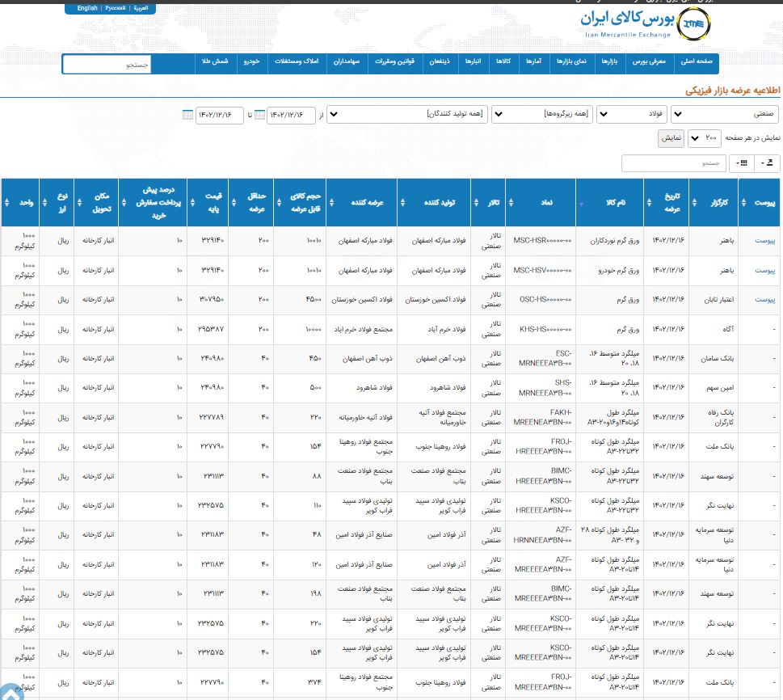Screen dimensions: 783x700
Task: Click the اطلاعیه عرضه بازار فیزیکی page heading
Action: pos(732,91)
